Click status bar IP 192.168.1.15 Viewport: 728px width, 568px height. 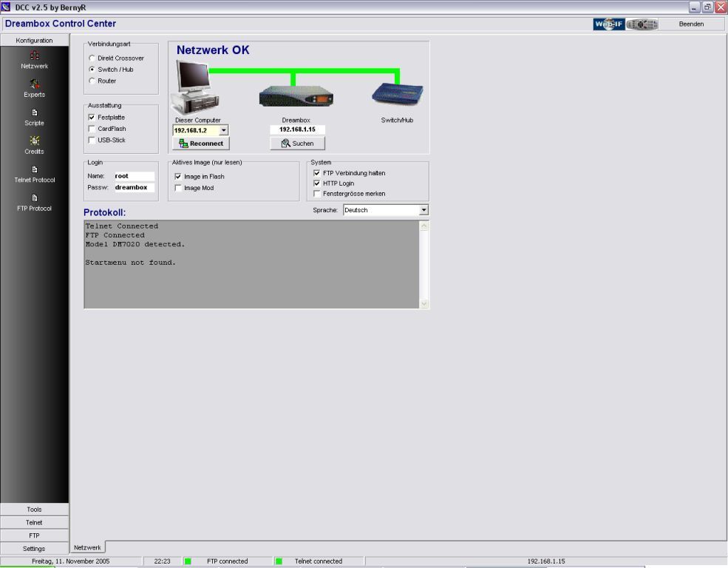pyautogui.click(x=546, y=561)
